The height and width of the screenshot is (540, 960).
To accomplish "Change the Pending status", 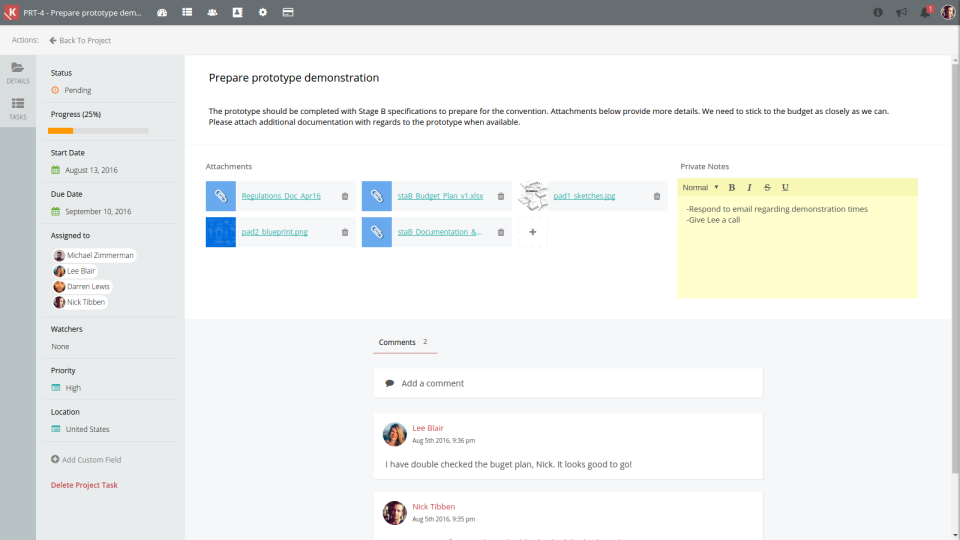I will [x=71, y=90].
